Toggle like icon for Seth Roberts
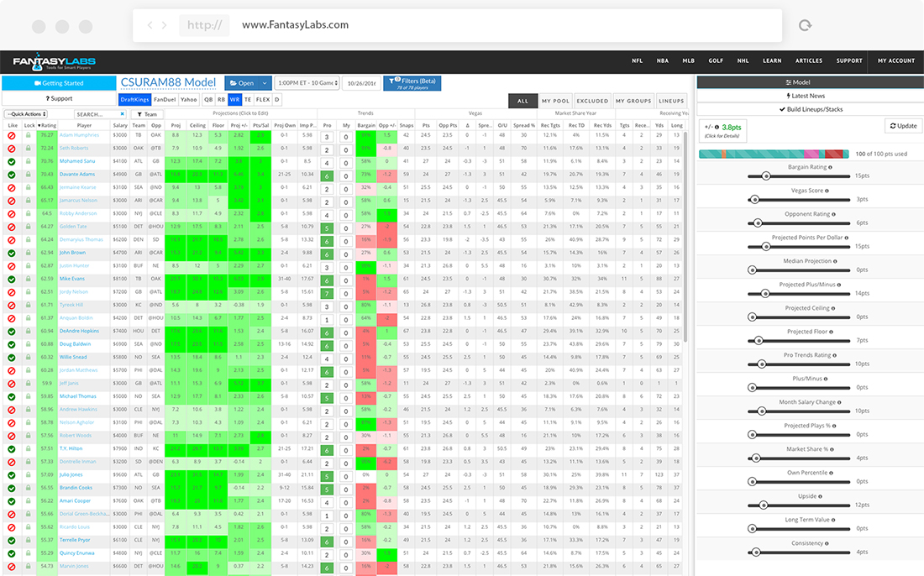This screenshot has height=576, width=924. (11, 149)
